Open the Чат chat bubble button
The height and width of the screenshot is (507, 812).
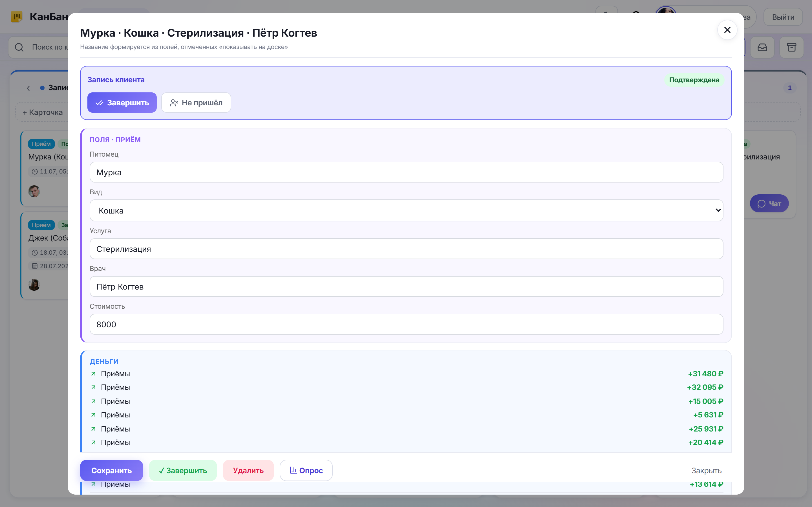coord(769,204)
